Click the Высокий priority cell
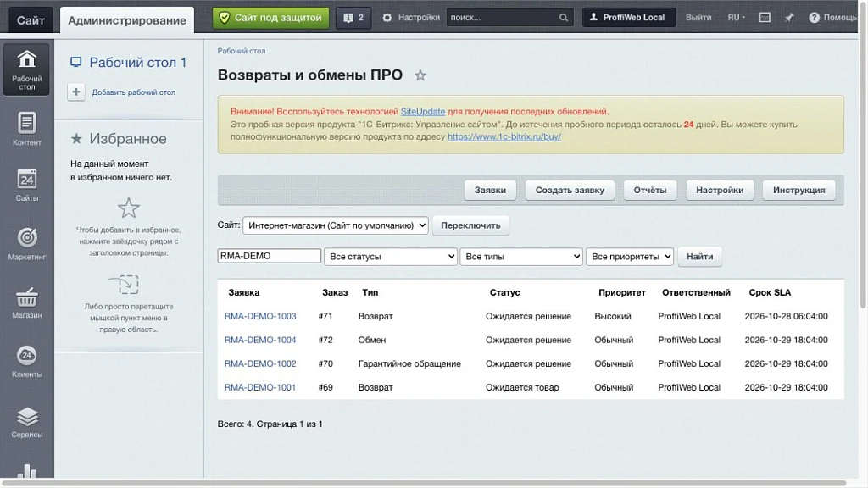Image resolution: width=868 pixels, height=488 pixels. (x=613, y=316)
